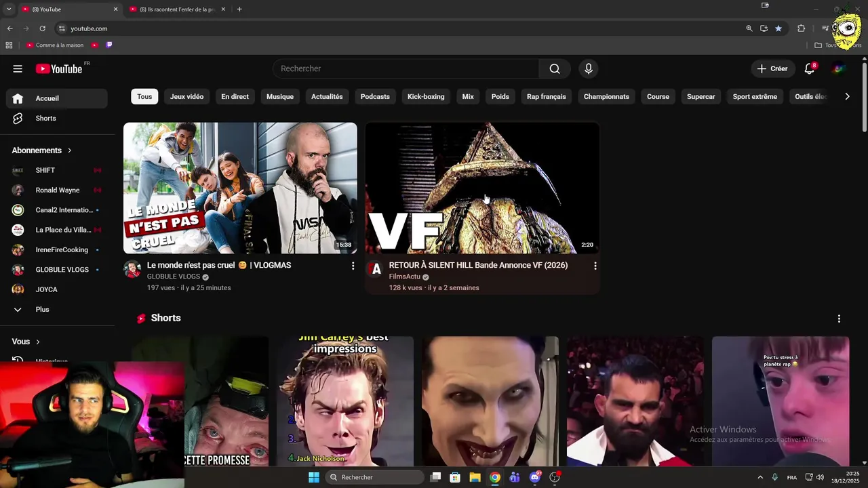
Task: Go back in Chrome
Action: click(x=9, y=28)
